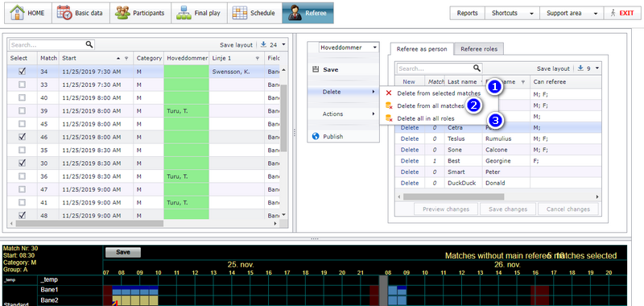Image resolution: width=644 pixels, height=306 pixels.
Task: Click the Final play bracket icon
Action: click(184, 13)
